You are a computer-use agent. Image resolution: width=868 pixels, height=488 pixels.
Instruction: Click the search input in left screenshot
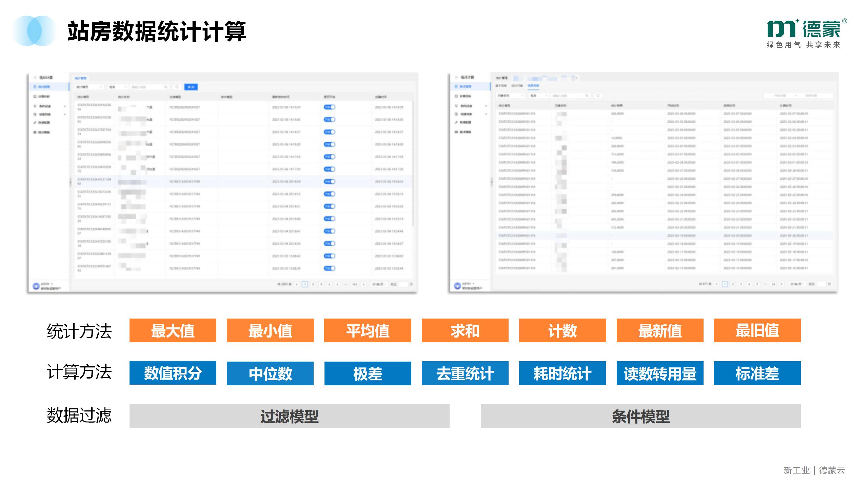click(150, 87)
